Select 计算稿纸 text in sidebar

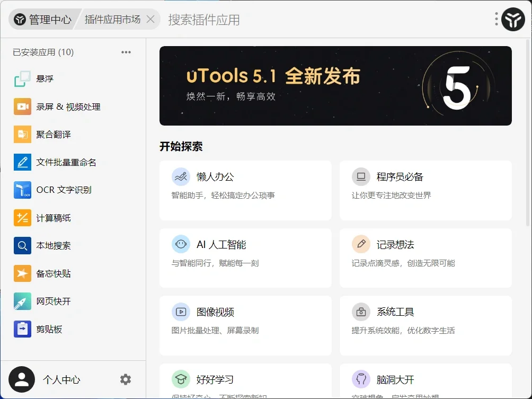click(x=54, y=218)
